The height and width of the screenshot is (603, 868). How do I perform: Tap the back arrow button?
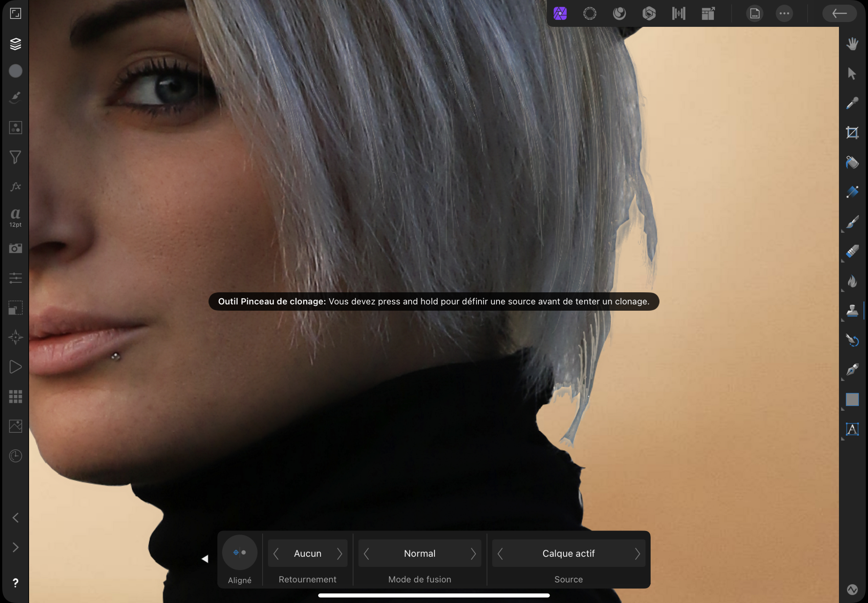click(x=839, y=14)
